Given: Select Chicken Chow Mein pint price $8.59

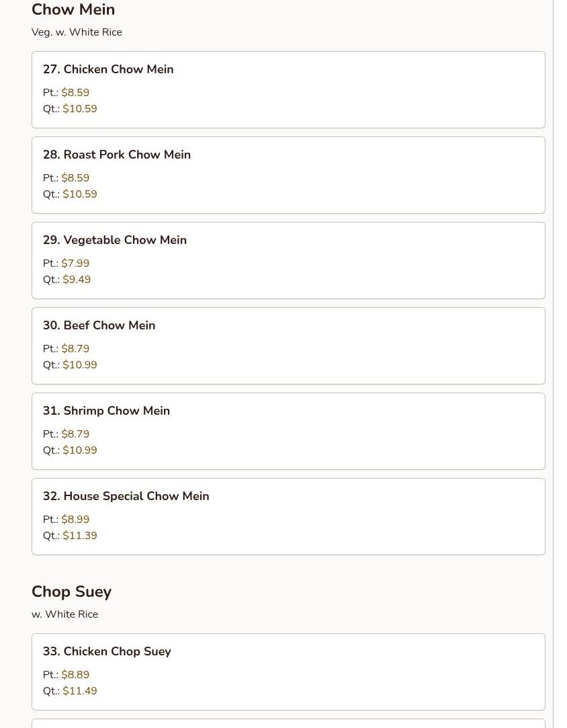Looking at the screenshot, I should (75, 93).
